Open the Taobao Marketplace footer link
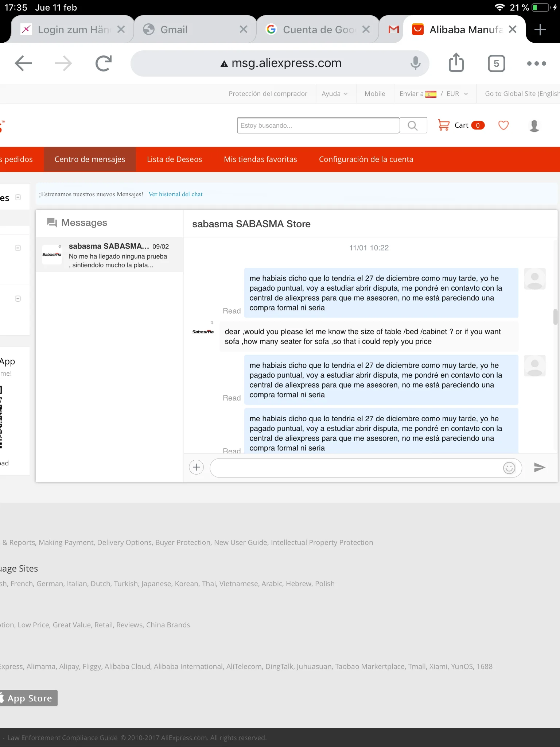 point(370,667)
